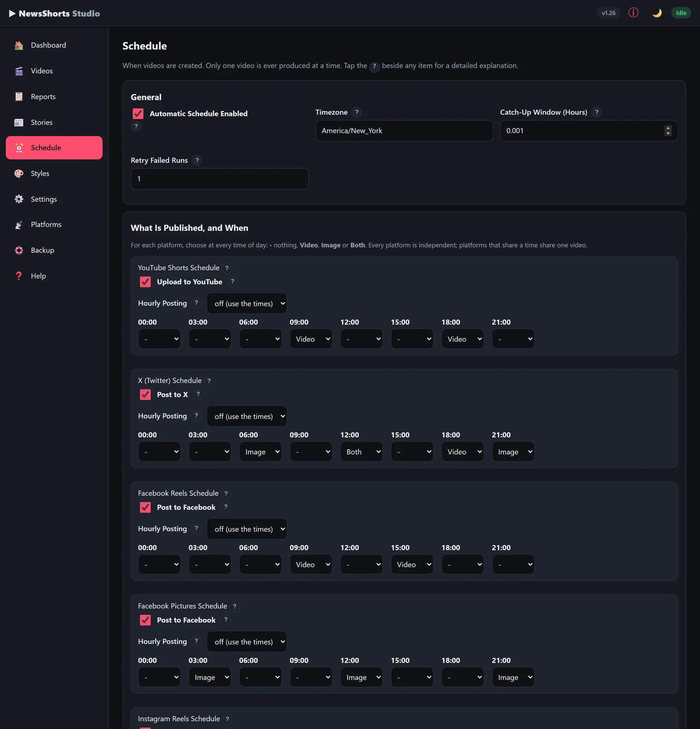
Task: Open help tooltip for Catch-Up Window
Action: coord(596,112)
